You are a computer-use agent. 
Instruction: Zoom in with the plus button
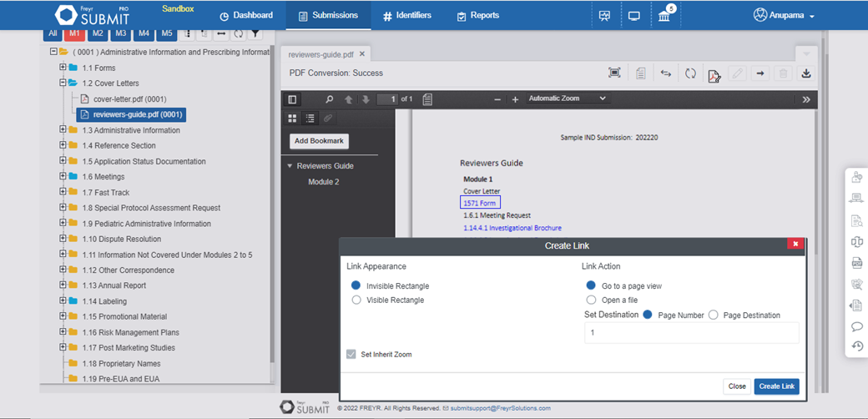pyautogui.click(x=515, y=99)
